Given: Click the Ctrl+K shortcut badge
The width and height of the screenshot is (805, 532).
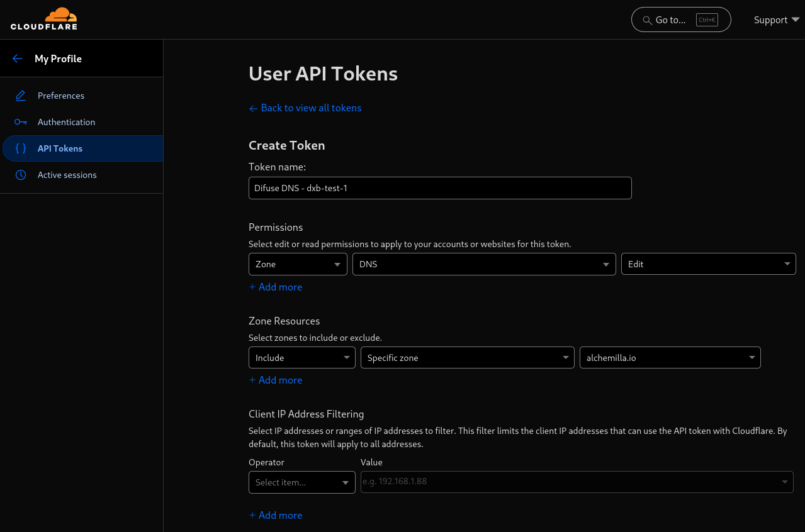Looking at the screenshot, I should point(707,19).
